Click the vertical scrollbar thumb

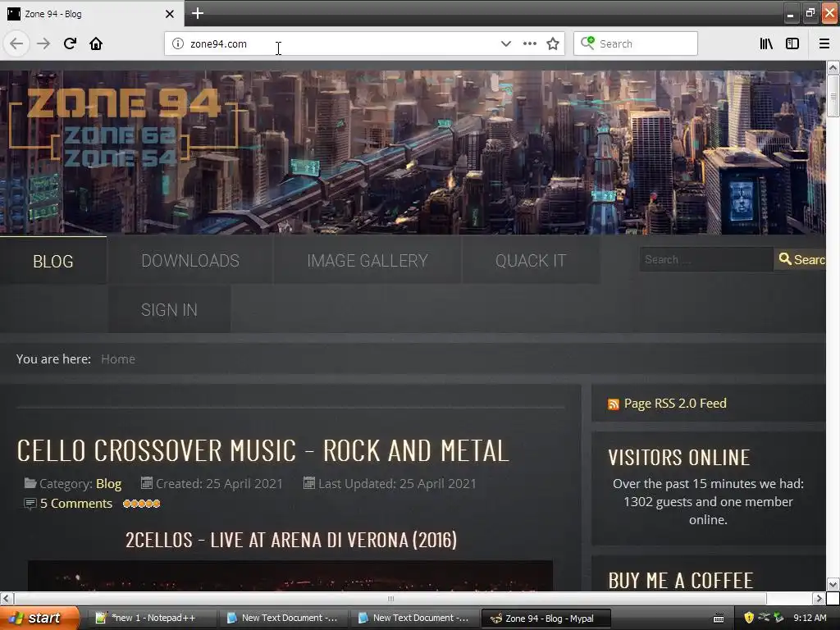[x=833, y=96]
